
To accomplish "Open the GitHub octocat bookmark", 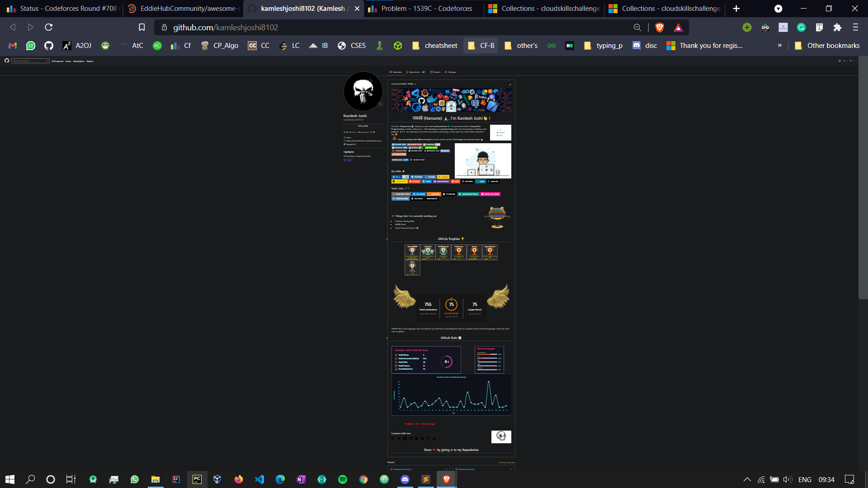I will tap(49, 46).
